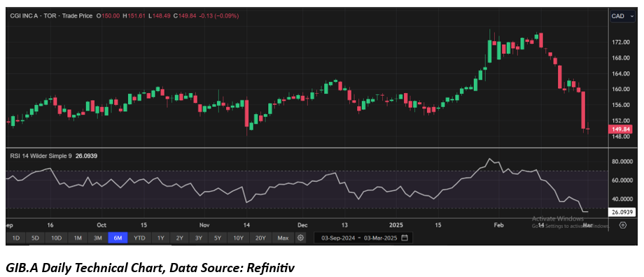Open chart settings gear beside Max
Viewport: 644px width, 277px height.
click(x=301, y=238)
